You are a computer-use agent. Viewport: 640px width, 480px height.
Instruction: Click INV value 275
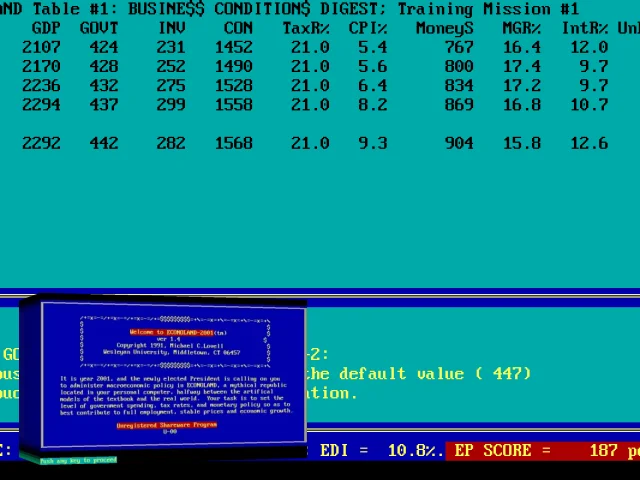coord(171,86)
